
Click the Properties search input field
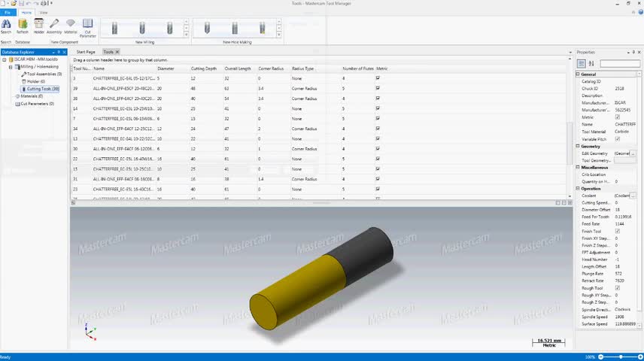620,63
